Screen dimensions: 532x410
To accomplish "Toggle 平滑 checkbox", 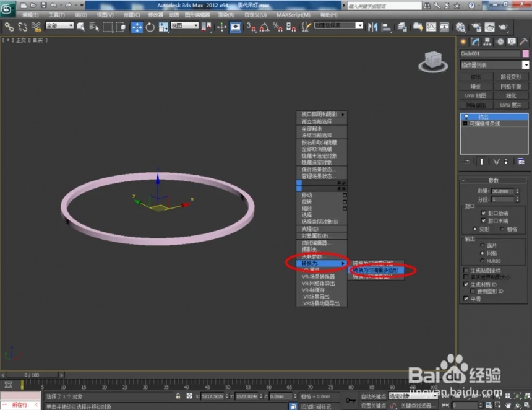I will (466, 299).
